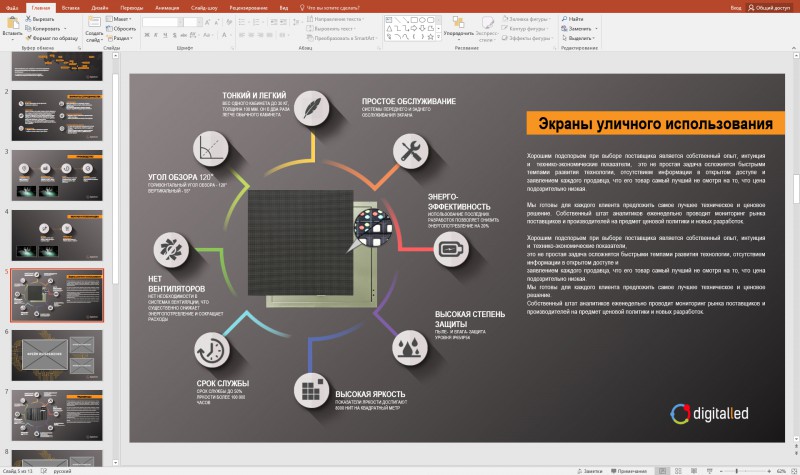Switch to the Слайд-шоу tab

coord(204,8)
